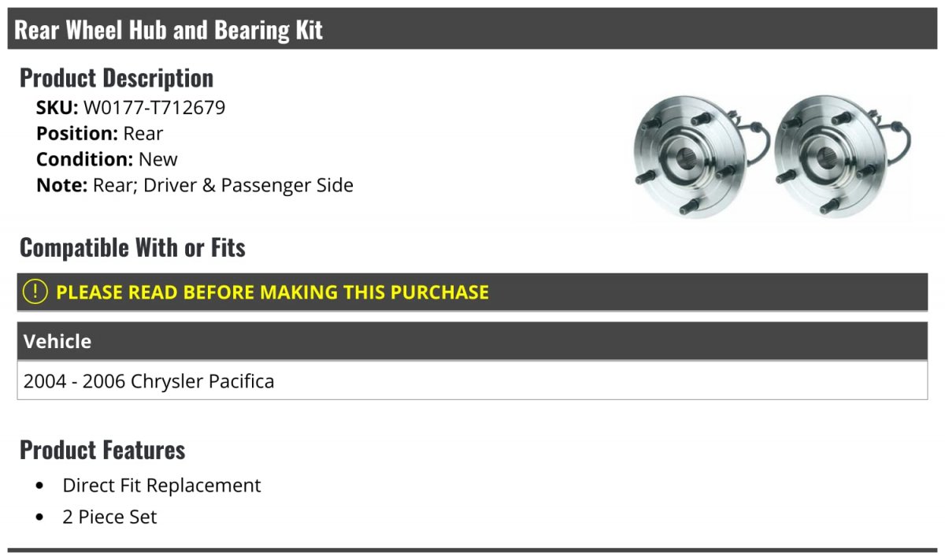Screen dimensions: 945x560
Task: Click the right wheel hub image
Action: click(x=843, y=158)
